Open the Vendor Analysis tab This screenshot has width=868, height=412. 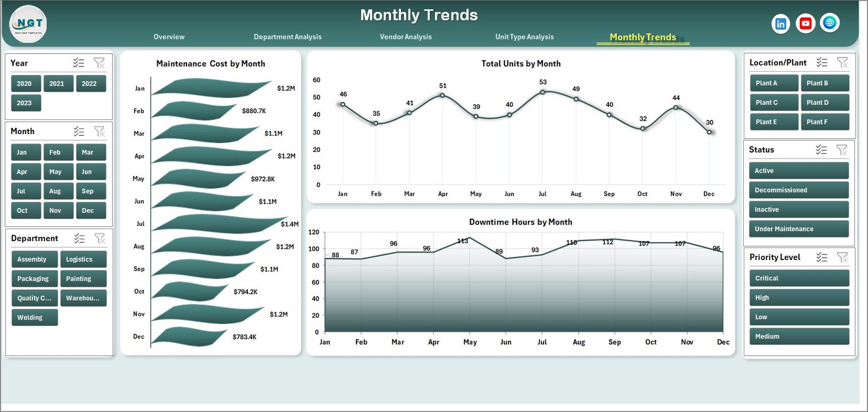tap(405, 37)
